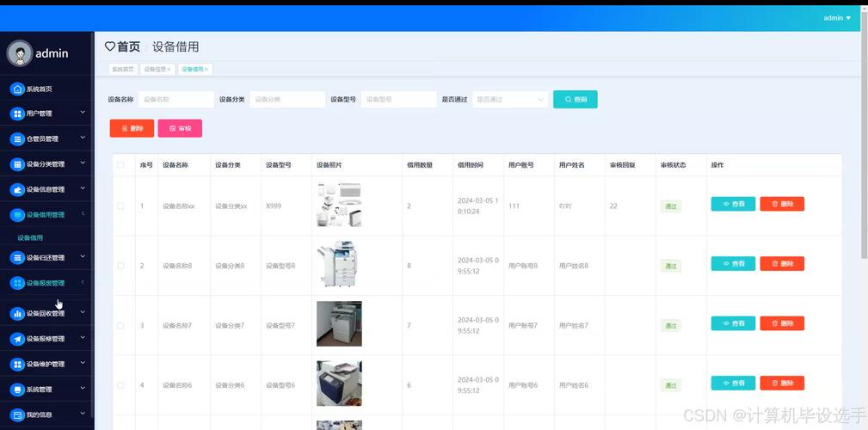The width and height of the screenshot is (868, 430).
Task: Open the device photo in row 设备名称6
Action: tap(339, 384)
